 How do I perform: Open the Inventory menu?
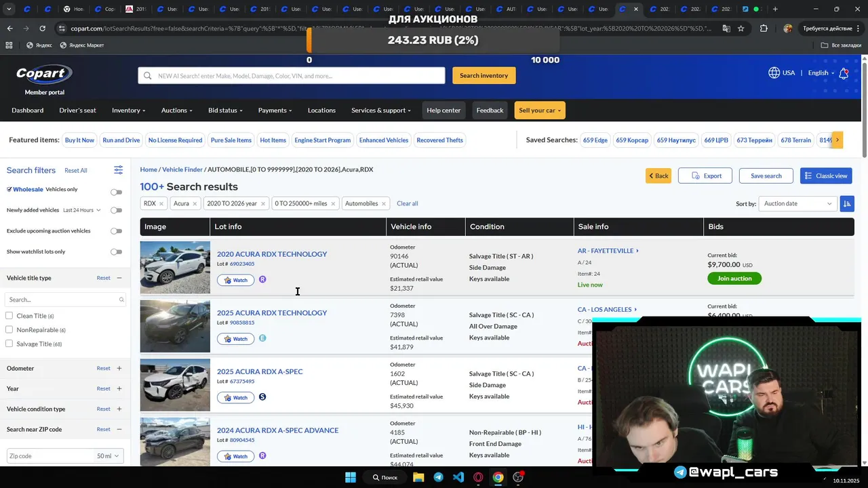(x=129, y=110)
